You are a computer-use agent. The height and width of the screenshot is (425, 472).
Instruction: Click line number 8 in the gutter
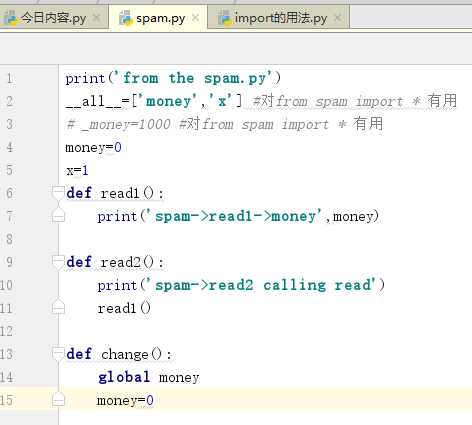click(9, 239)
